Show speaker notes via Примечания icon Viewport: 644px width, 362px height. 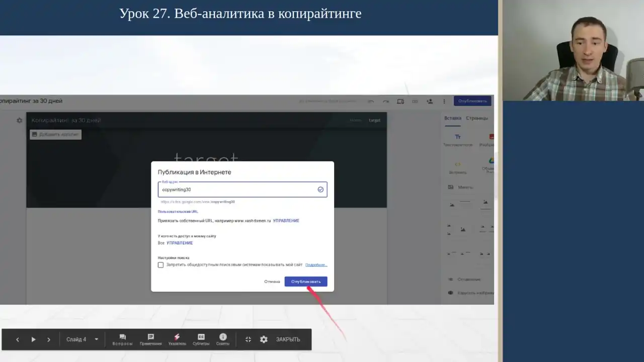click(x=150, y=339)
